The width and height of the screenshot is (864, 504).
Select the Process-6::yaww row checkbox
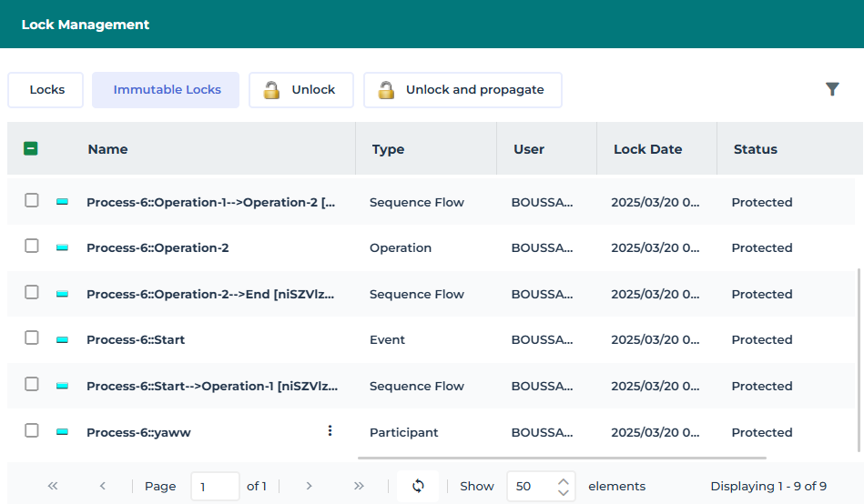[32, 431]
